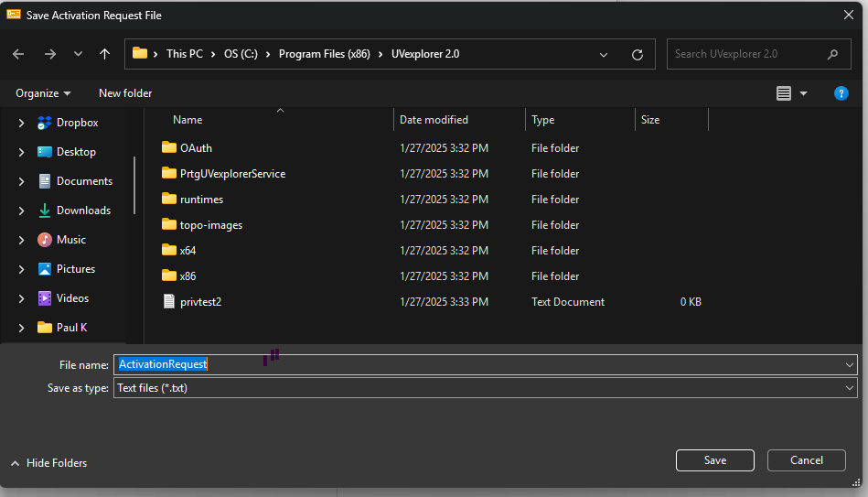Click the topo-images folder name
This screenshot has height=497, width=868.
[x=211, y=225]
